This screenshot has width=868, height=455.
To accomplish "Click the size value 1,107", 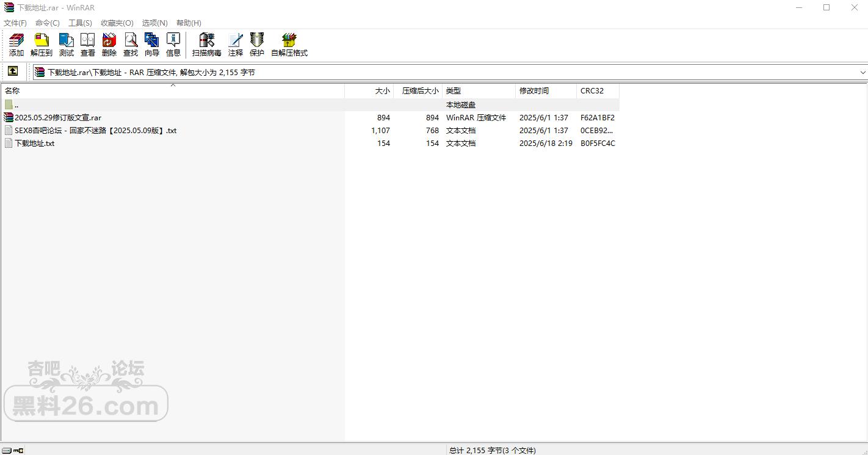I will pos(380,130).
